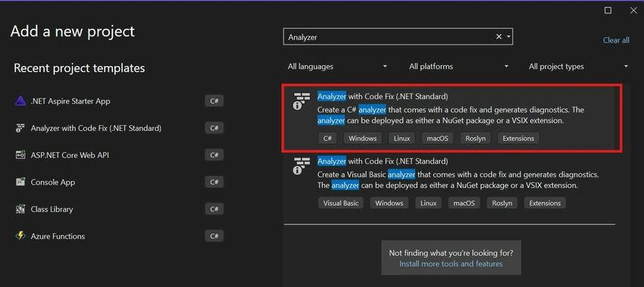Select Console App recent template
Screen dimensions: 644x287
tap(118, 182)
